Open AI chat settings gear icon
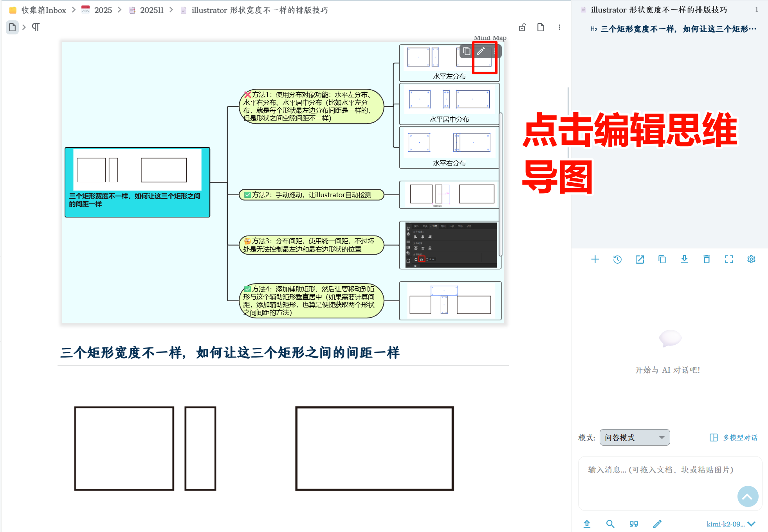 [x=751, y=259]
